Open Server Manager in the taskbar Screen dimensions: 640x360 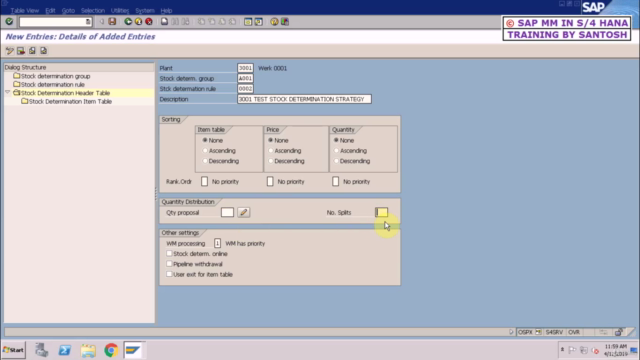(x=41, y=350)
